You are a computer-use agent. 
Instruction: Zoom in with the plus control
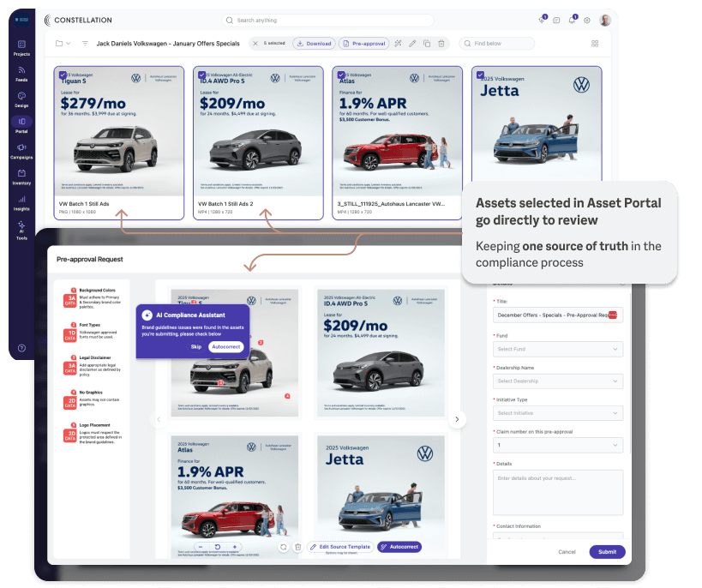pos(235,547)
